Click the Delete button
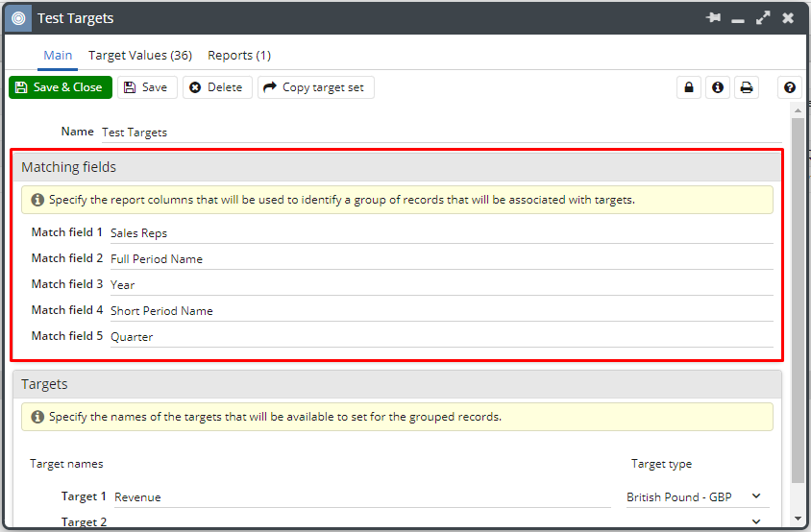 [x=217, y=87]
